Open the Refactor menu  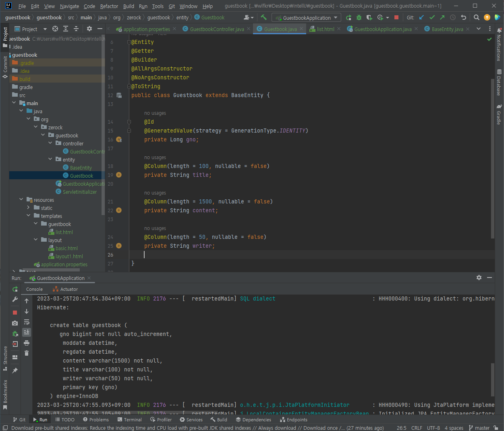click(109, 6)
